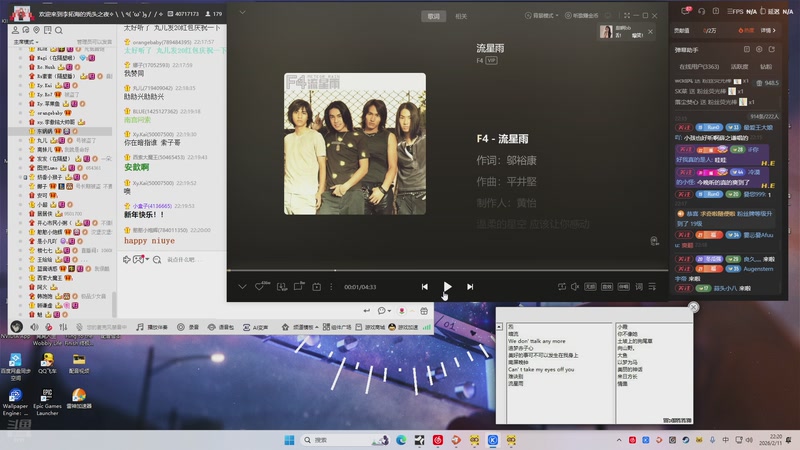Image resolution: width=800 pixels, height=450 pixels.
Task: Open the AI变声 tool
Action: pos(255,327)
